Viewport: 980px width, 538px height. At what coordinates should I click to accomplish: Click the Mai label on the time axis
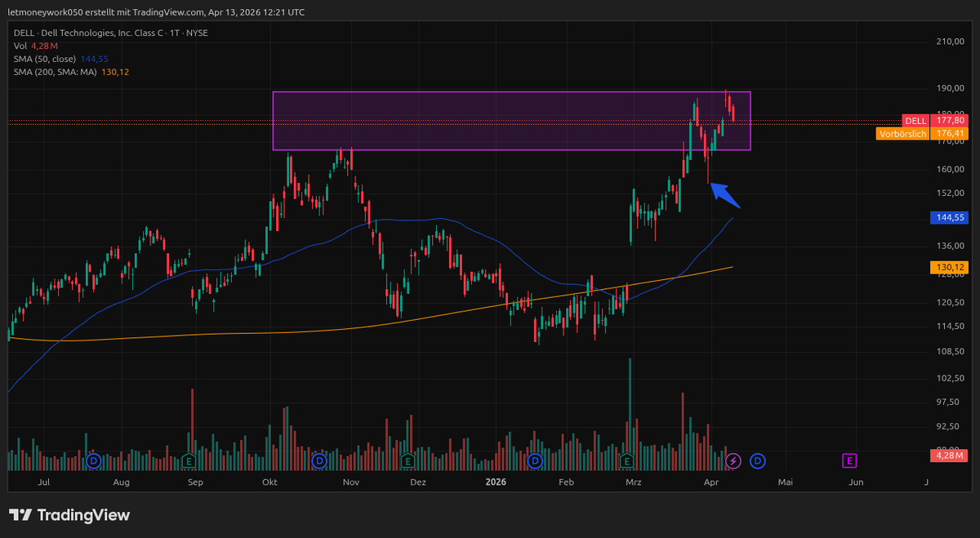[x=786, y=482]
